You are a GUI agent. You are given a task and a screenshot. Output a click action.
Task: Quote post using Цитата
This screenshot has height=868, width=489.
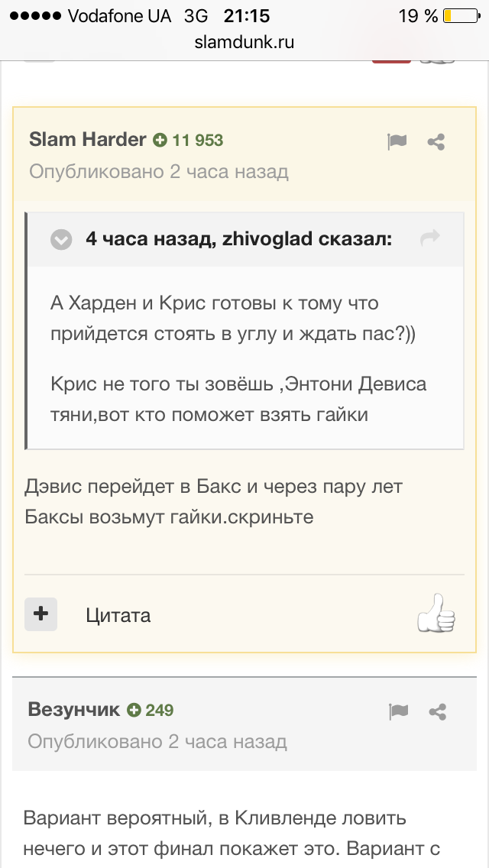(118, 615)
